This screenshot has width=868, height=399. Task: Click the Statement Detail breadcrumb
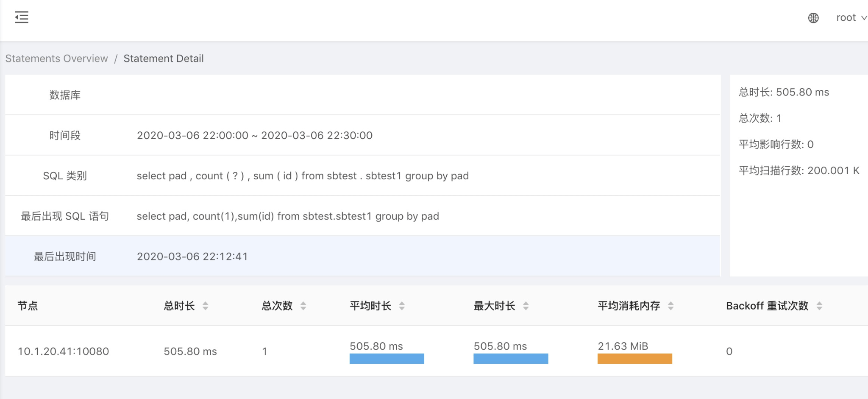pyautogui.click(x=163, y=59)
